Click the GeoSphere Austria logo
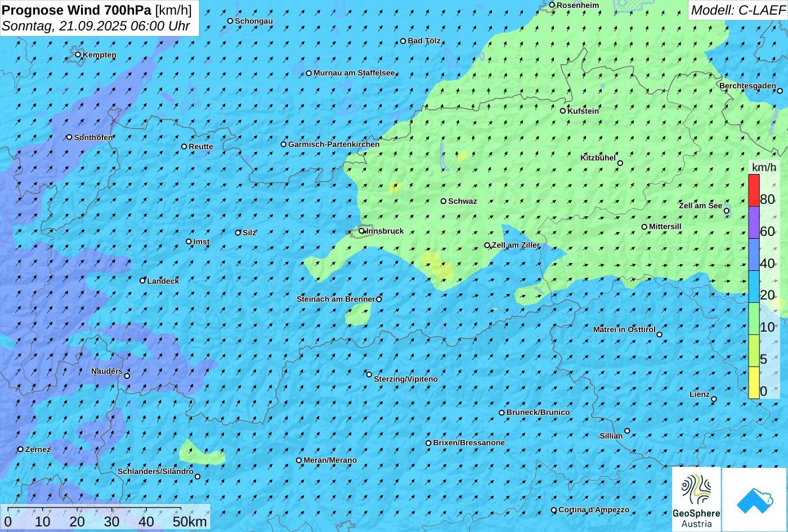 coord(696,499)
